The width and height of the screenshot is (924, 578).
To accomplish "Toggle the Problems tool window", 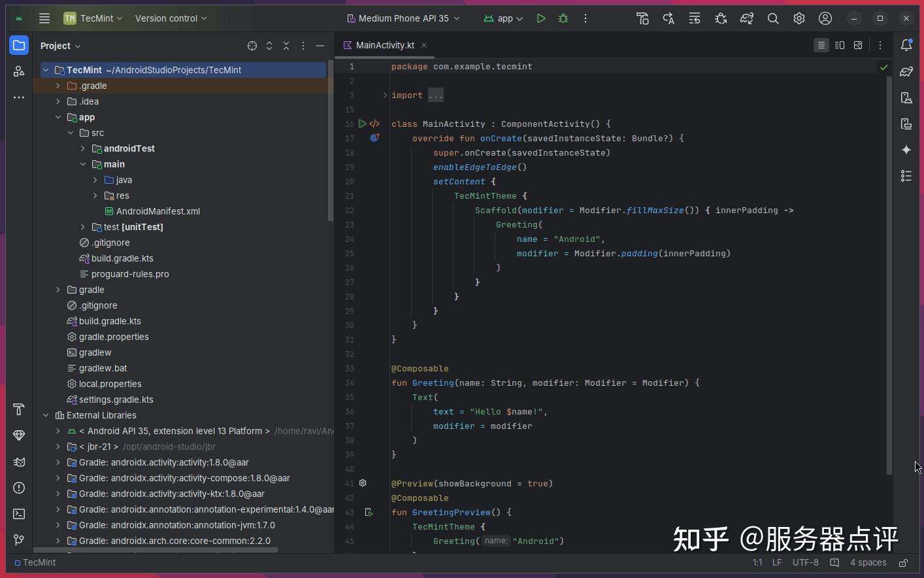I will click(x=19, y=488).
